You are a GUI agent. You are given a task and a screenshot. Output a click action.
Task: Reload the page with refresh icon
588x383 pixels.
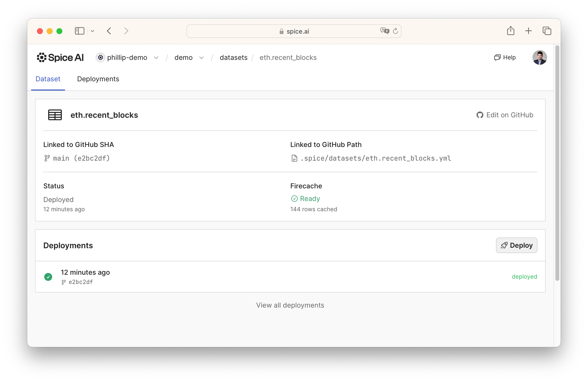395,31
